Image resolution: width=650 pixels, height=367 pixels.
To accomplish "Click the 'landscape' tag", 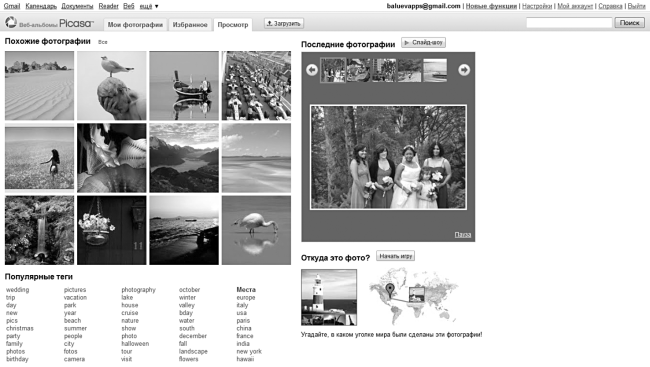I will 193,351.
